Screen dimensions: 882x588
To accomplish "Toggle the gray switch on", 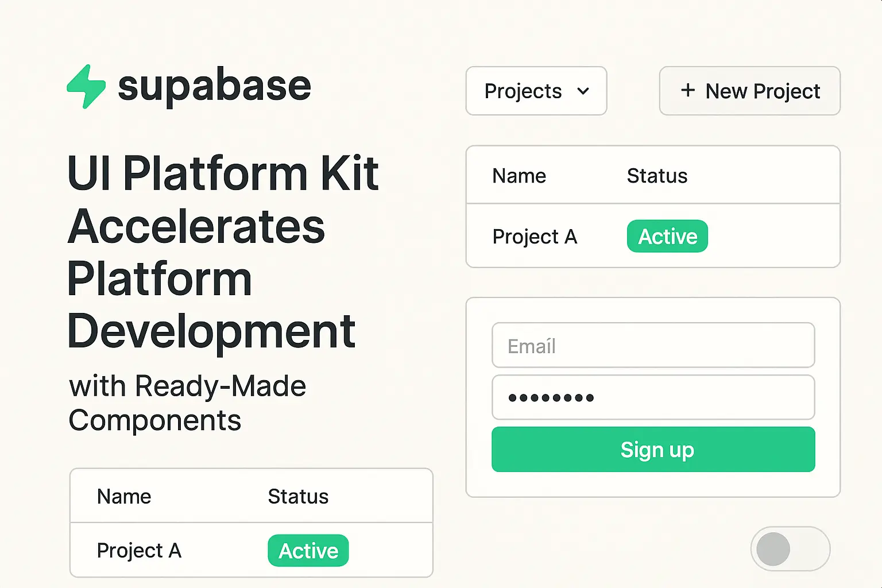I will click(x=790, y=549).
